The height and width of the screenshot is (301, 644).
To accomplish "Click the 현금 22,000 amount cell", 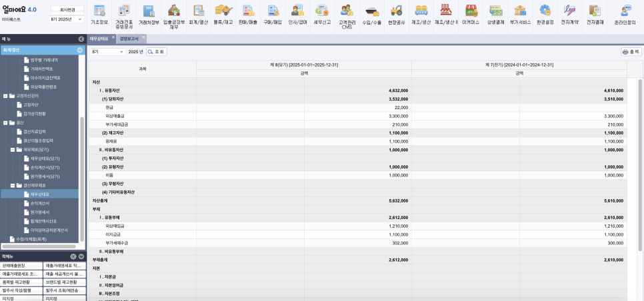I will (358, 107).
